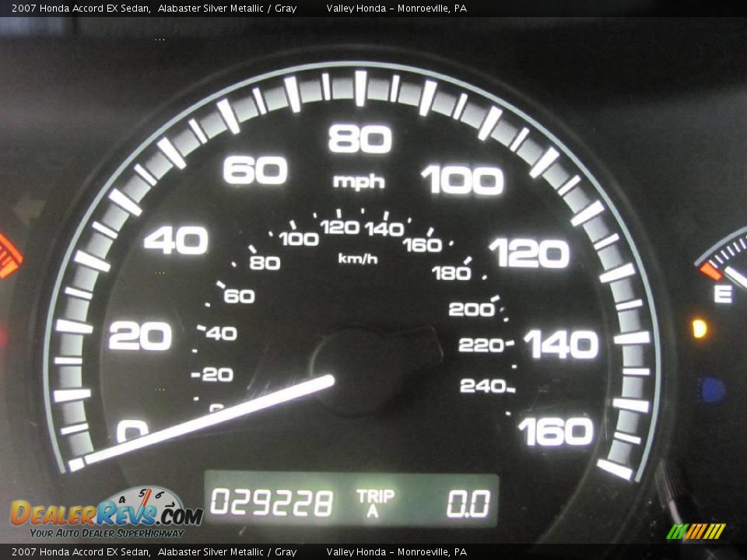Click the "2007 Honda Accord EX Sedan" top caption
The height and width of the screenshot is (560, 747).
pyautogui.click(x=81, y=8)
